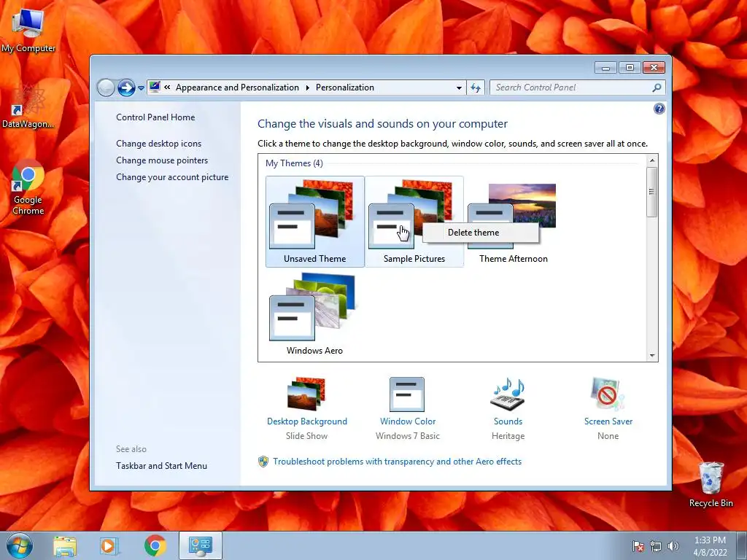
Task: Click the Help question mark icon
Action: (659, 109)
